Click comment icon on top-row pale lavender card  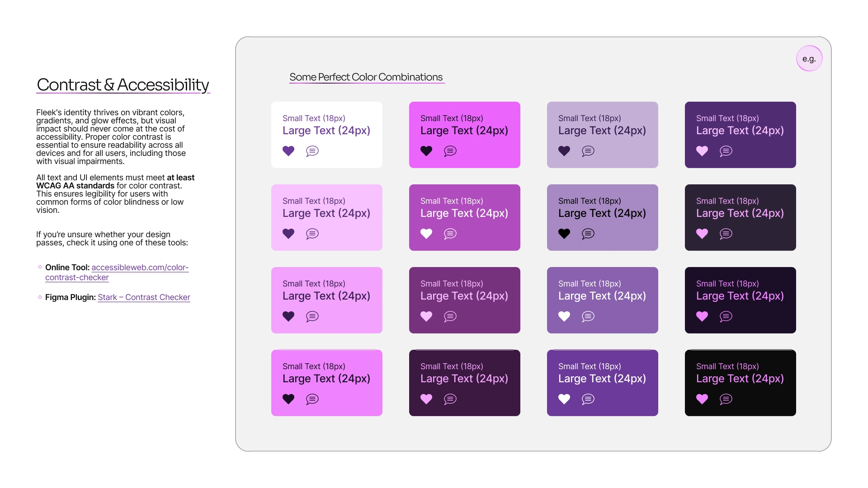(x=588, y=151)
